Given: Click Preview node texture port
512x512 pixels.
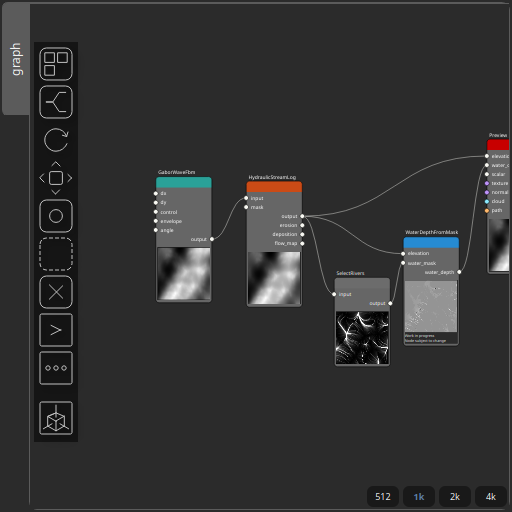Looking at the screenshot, I should (487, 183).
